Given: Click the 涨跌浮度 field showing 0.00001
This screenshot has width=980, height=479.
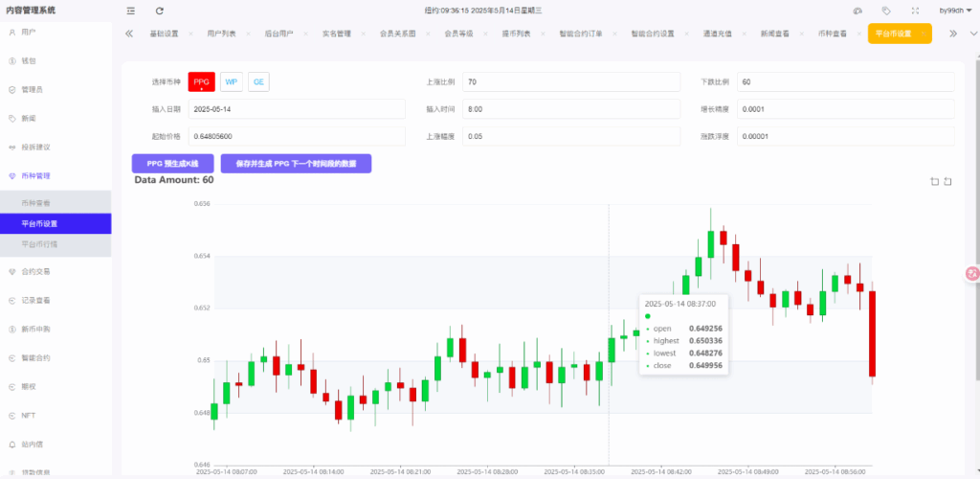Looking at the screenshot, I should [x=846, y=136].
